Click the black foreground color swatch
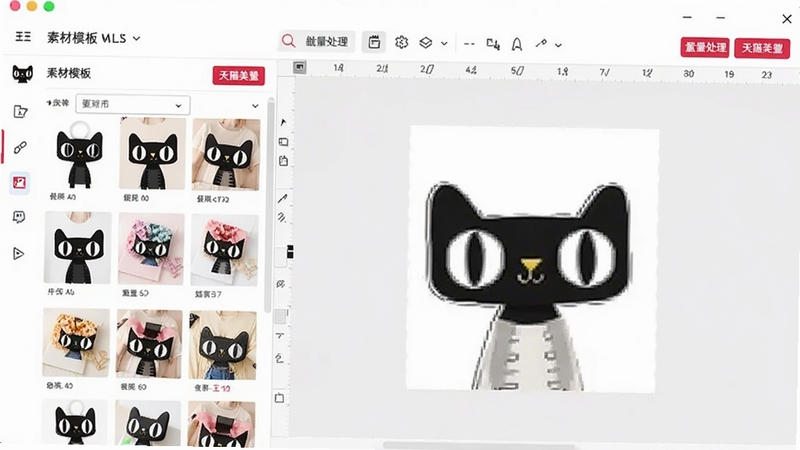This screenshot has height=450, width=800. click(290, 251)
